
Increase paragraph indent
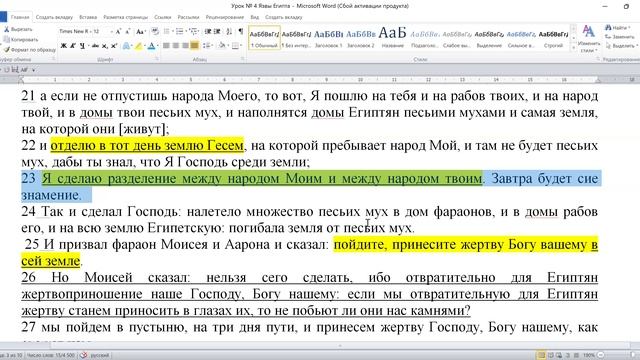217,31
